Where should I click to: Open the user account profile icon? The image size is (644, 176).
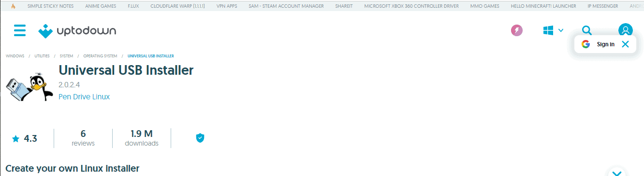[626, 30]
